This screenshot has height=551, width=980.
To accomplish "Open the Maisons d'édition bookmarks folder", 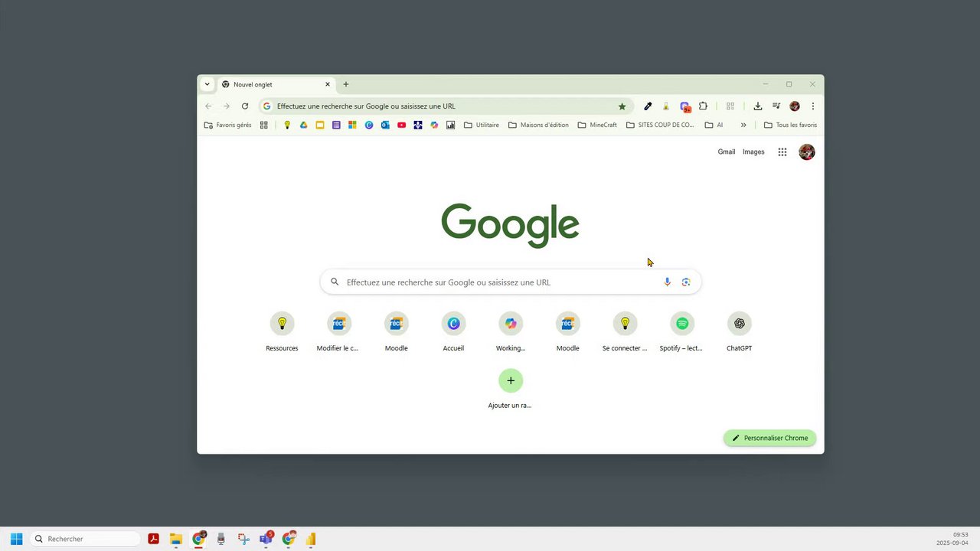I will click(538, 125).
